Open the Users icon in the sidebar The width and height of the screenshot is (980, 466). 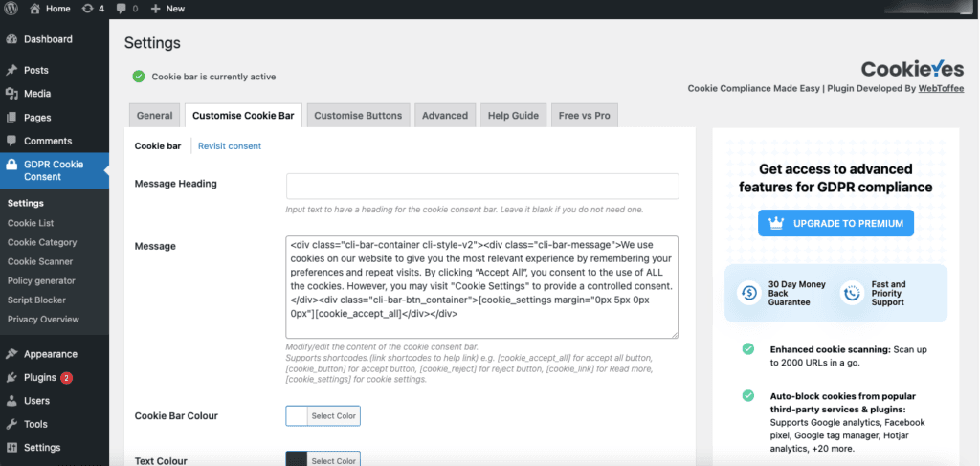11,400
